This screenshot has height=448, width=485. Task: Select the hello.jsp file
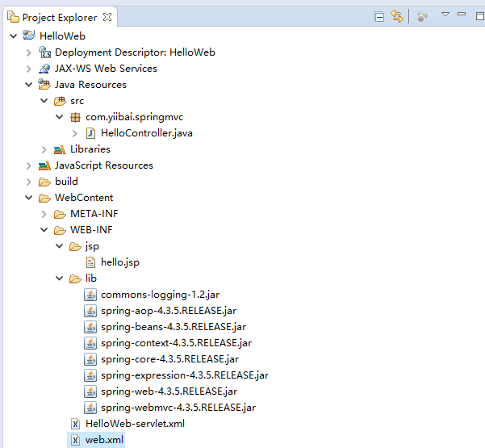pyautogui.click(x=119, y=262)
